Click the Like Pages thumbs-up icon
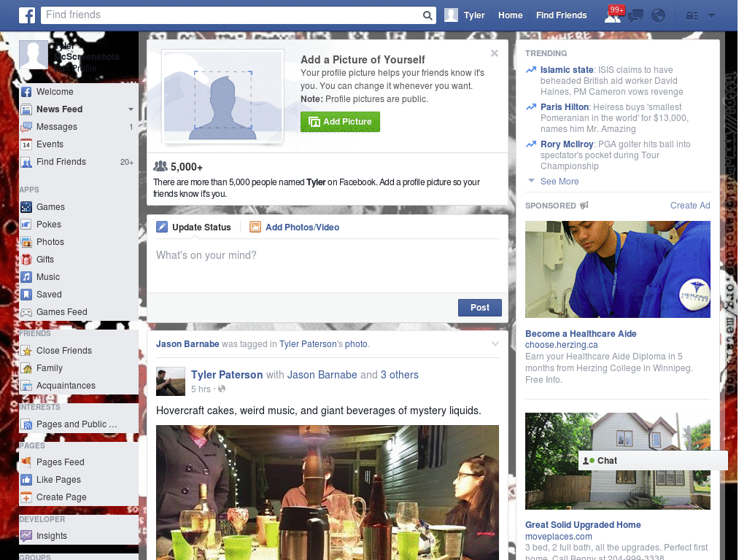747x560 pixels. [x=26, y=480]
